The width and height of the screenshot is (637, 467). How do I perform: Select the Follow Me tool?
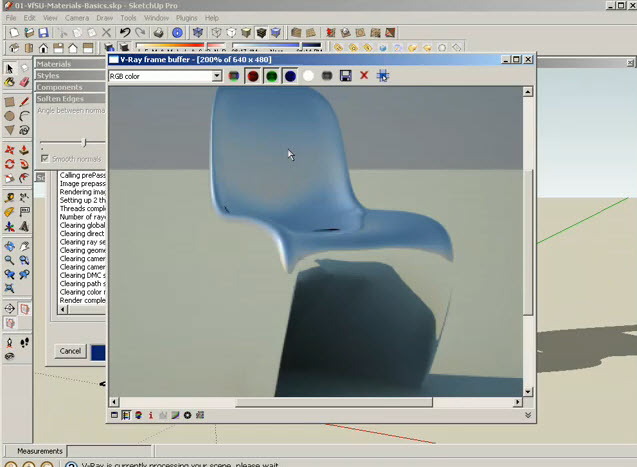[x=24, y=164]
